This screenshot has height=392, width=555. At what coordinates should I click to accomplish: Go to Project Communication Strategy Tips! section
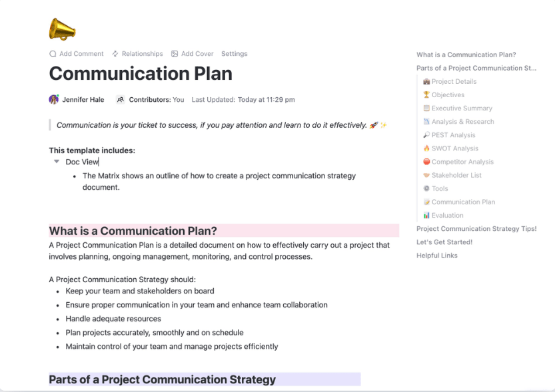476,229
